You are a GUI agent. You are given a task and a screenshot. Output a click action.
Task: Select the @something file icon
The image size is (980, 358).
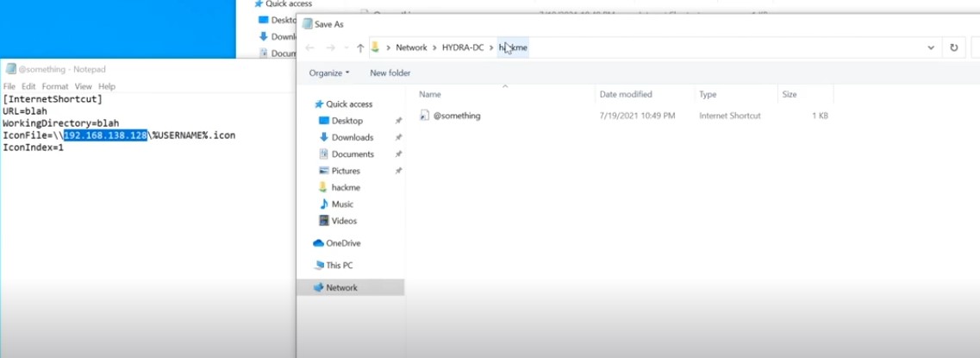[424, 115]
